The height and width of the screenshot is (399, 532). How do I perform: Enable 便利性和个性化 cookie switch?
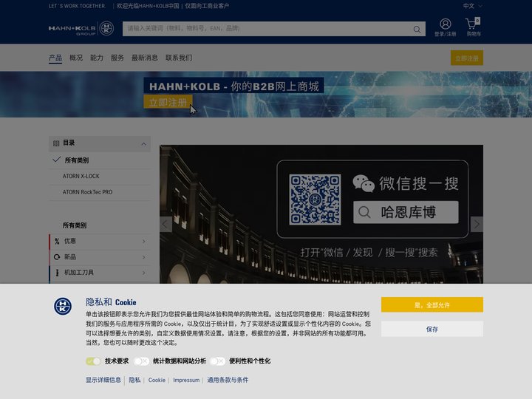(217, 361)
